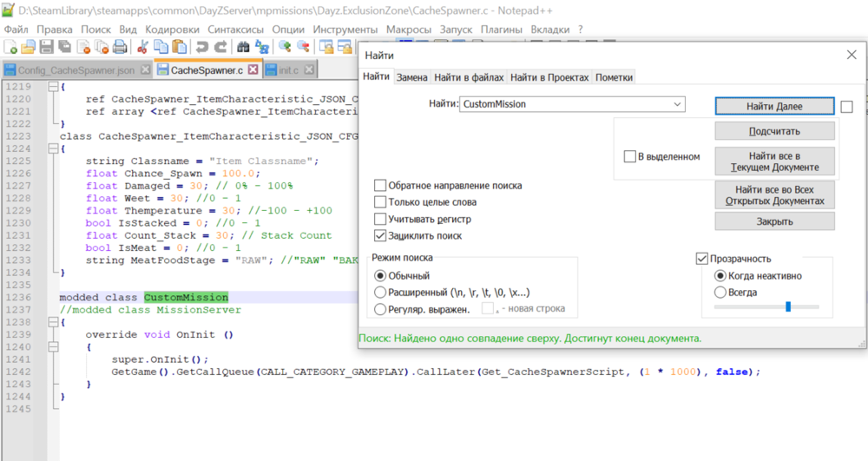The width and height of the screenshot is (868, 461).
Task: Select the 'Регуляр. выражен.' radio option
Action: (380, 309)
